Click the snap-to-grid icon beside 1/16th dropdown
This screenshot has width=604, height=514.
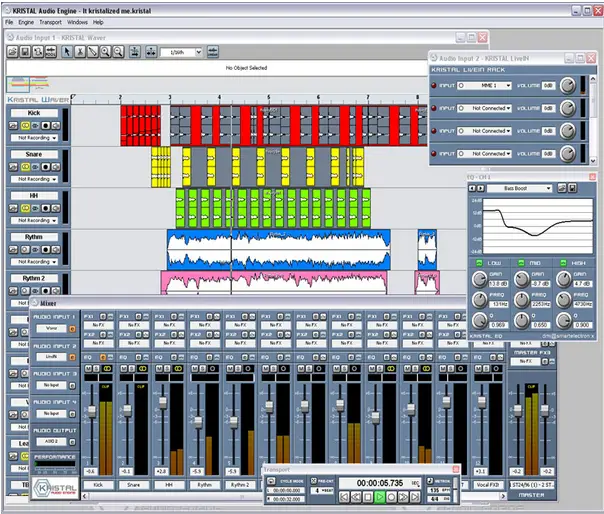(151, 52)
